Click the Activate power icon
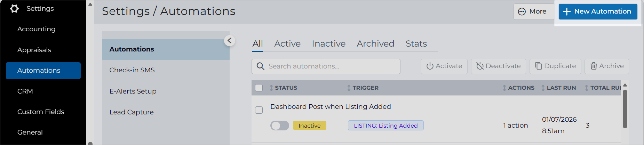The width and height of the screenshot is (644, 145). click(x=430, y=66)
